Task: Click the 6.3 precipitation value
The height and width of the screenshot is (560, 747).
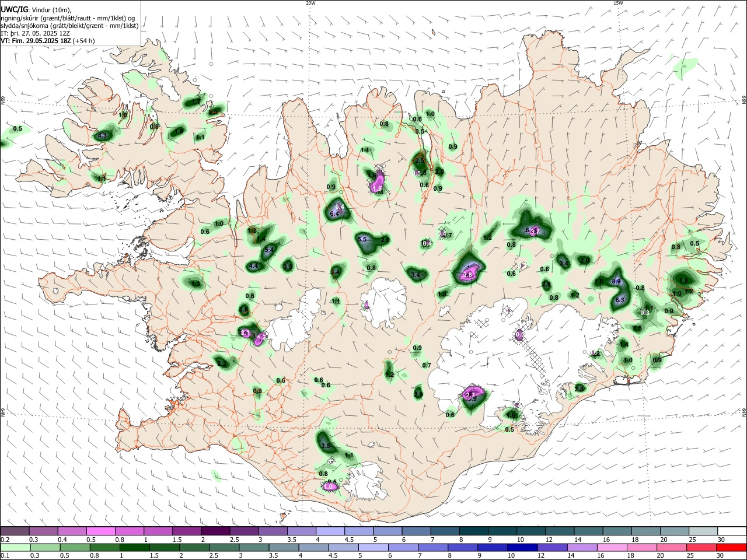Action: (x=620, y=300)
